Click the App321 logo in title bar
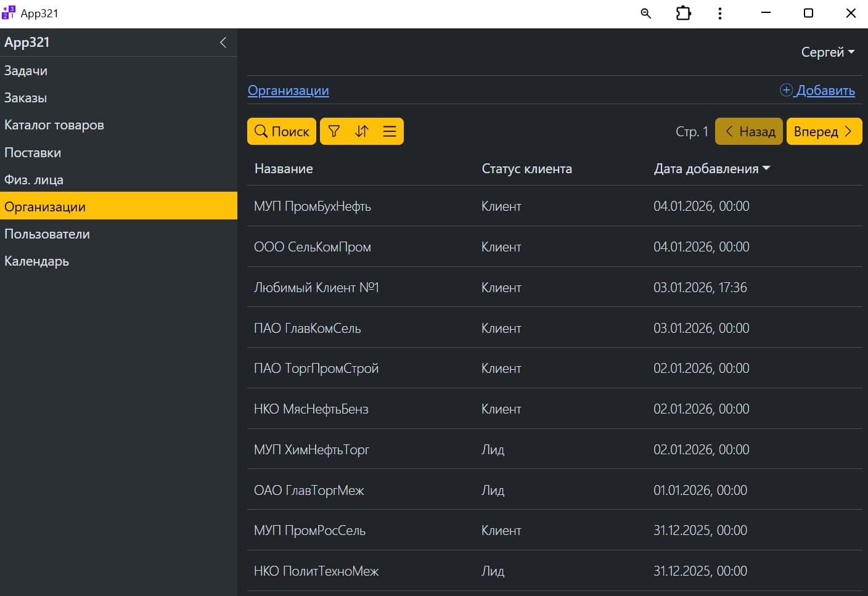 tap(9, 13)
